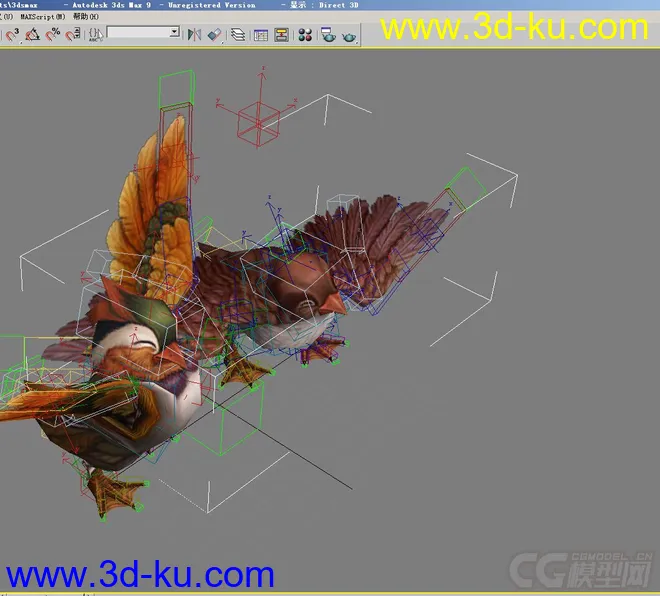Open the Layer Manager
Viewport: 660px width, 596px height.
coord(238,34)
